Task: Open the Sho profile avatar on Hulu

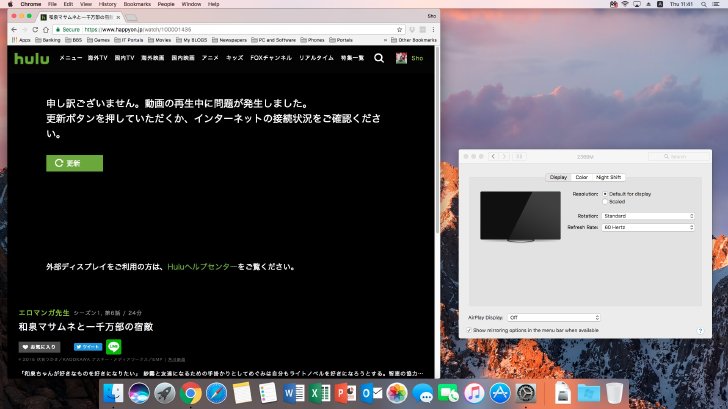Action: (x=401, y=58)
